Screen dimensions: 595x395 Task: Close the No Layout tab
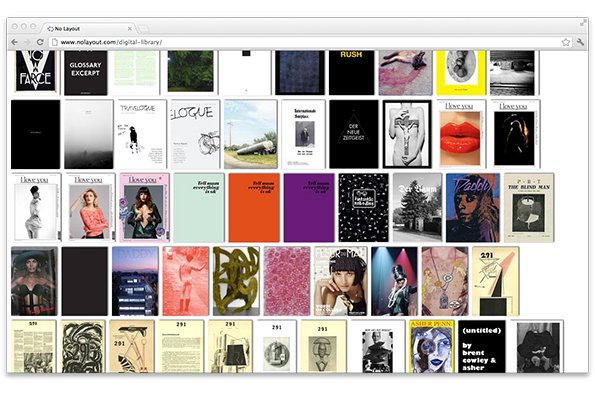click(130, 28)
